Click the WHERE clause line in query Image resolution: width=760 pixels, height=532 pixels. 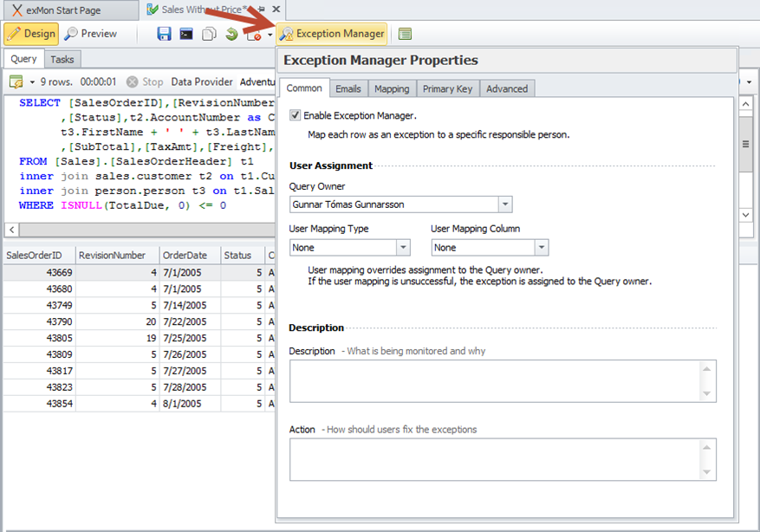pyautogui.click(x=123, y=205)
